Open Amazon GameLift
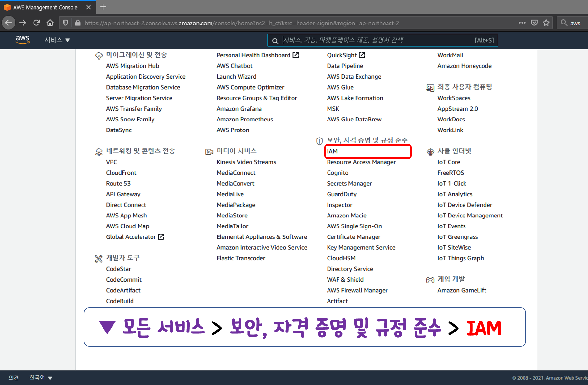Image resolution: width=588 pixels, height=385 pixels. (x=462, y=290)
